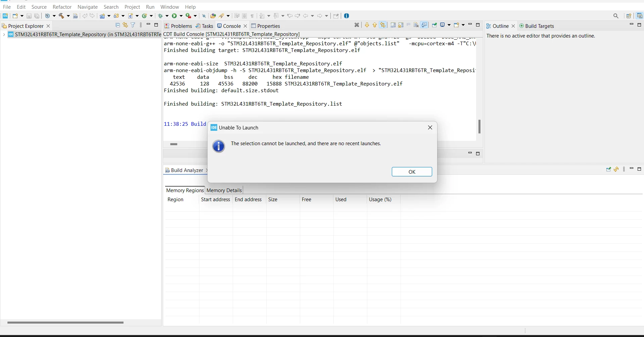Click the binary 010 file toolbar icon

pos(75,16)
